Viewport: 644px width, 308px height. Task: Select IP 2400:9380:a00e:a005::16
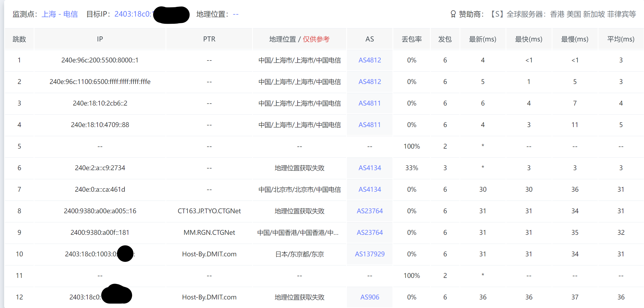(100, 211)
